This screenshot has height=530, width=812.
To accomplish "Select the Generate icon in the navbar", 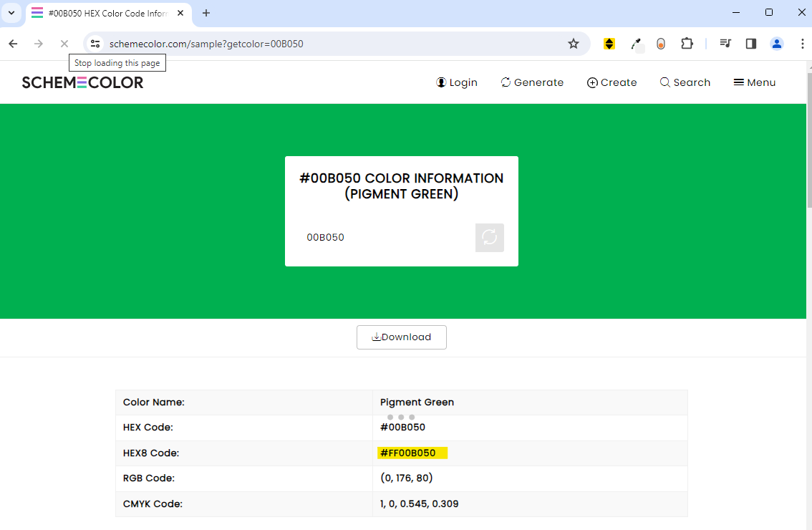I will click(506, 82).
